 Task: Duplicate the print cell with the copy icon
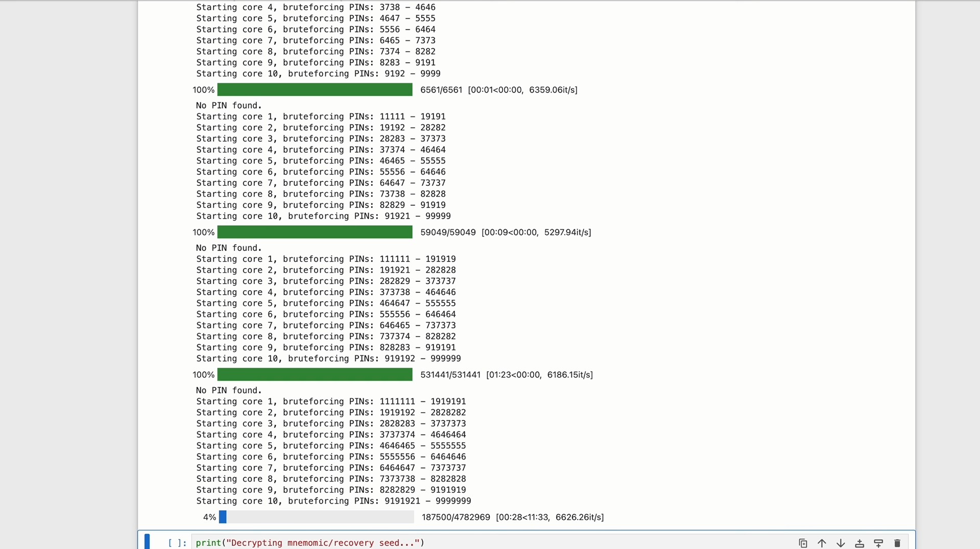803,543
